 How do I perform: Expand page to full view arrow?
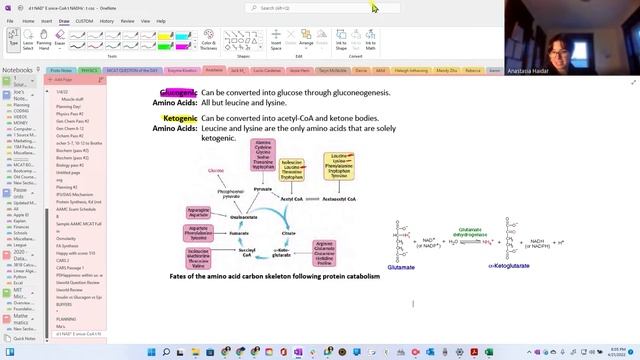coord(633,82)
